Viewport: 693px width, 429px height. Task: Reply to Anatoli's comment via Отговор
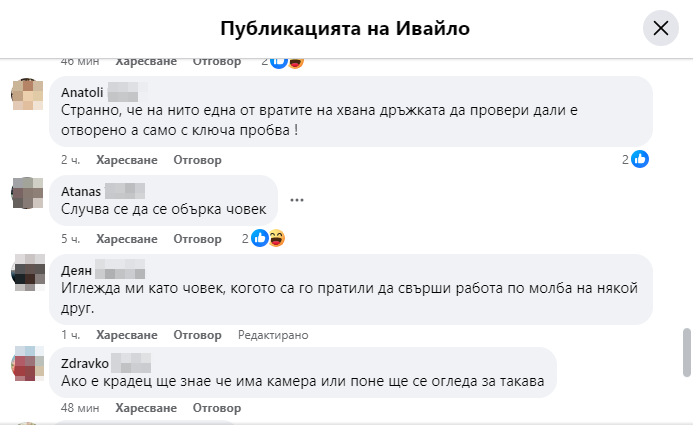(x=197, y=159)
